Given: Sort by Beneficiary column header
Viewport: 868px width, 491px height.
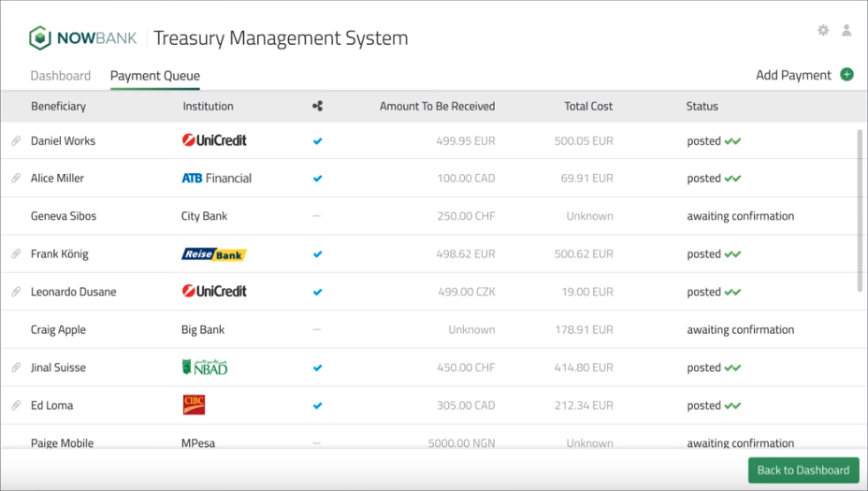Looking at the screenshot, I should click(58, 107).
